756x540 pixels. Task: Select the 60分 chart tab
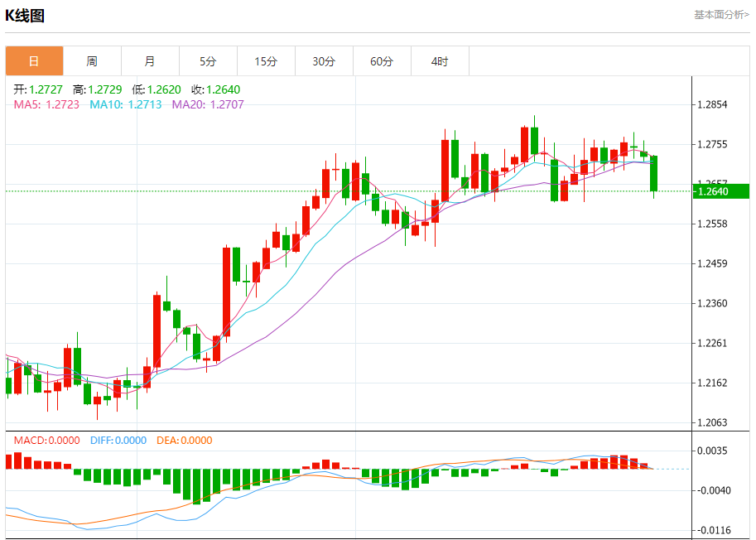(382, 61)
